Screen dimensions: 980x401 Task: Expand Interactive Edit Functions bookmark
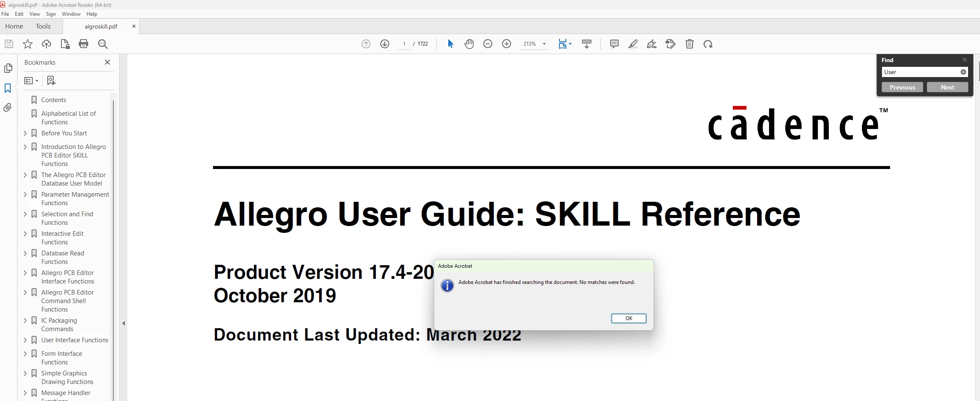point(25,234)
